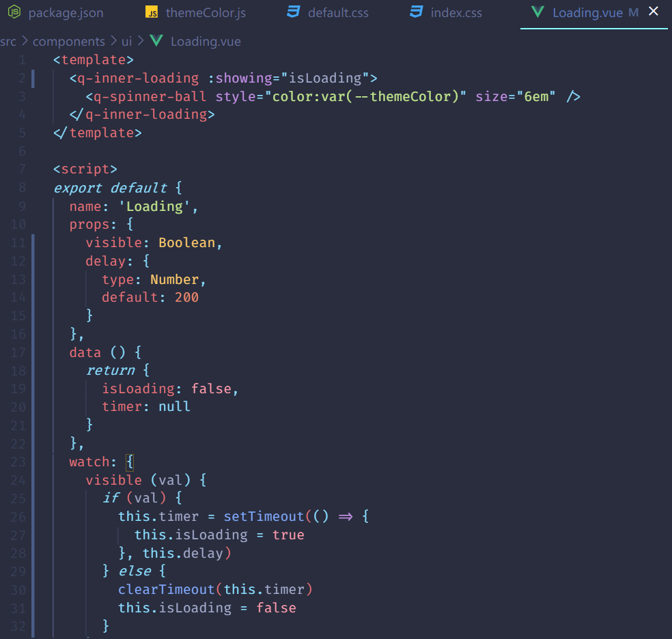The width and height of the screenshot is (672, 639).
Task: Open 'ui' breadcrumb segment
Action: click(x=126, y=42)
